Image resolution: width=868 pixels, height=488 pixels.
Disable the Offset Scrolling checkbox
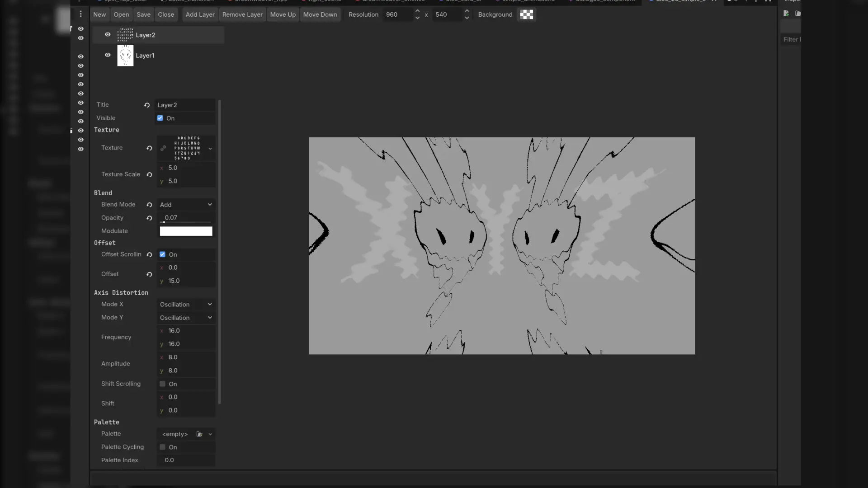[162, 254]
